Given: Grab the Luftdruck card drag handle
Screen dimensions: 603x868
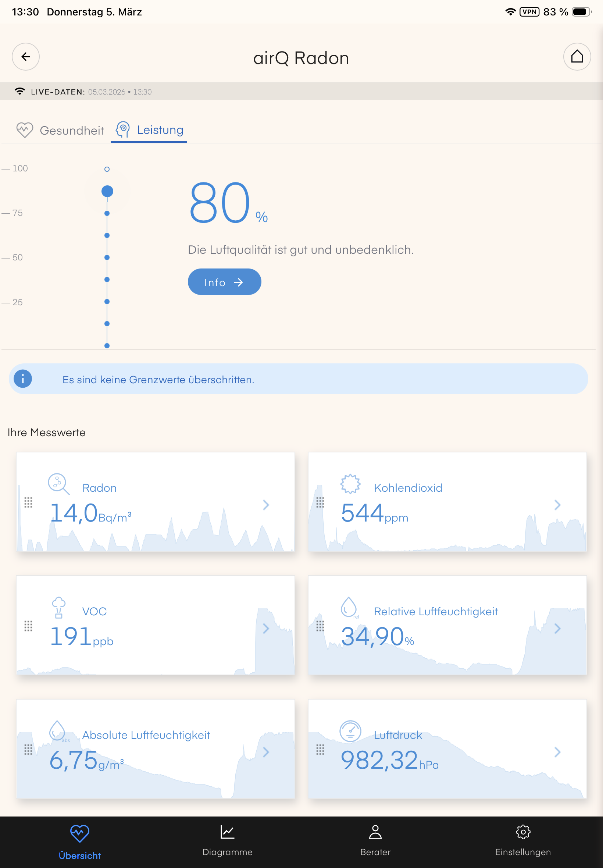Looking at the screenshot, I should point(320,749).
